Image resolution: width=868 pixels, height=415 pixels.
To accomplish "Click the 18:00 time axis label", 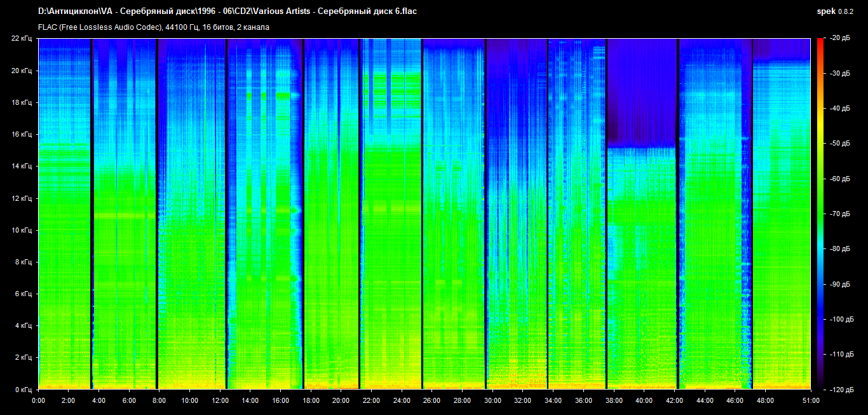I will pyautogui.click(x=311, y=400).
